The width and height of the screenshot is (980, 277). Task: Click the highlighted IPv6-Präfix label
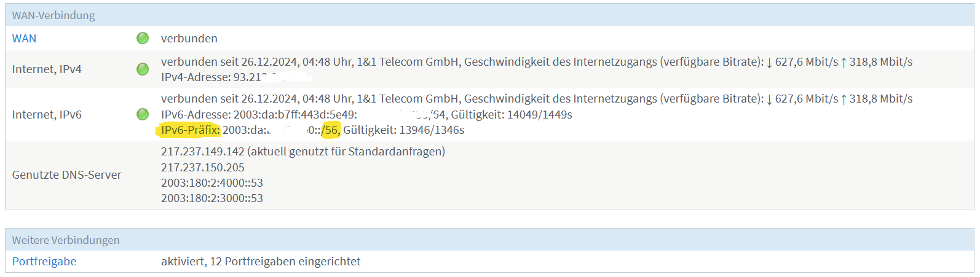(x=190, y=130)
